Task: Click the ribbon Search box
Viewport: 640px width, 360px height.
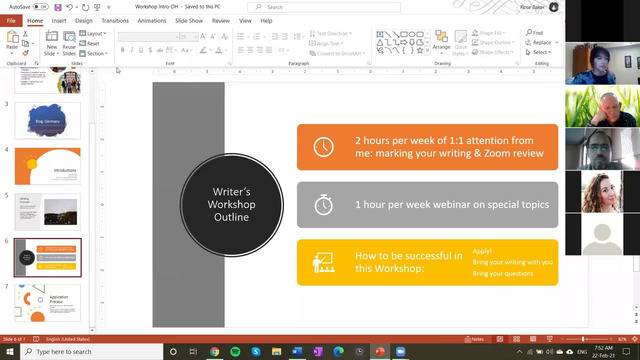Action: (x=324, y=7)
